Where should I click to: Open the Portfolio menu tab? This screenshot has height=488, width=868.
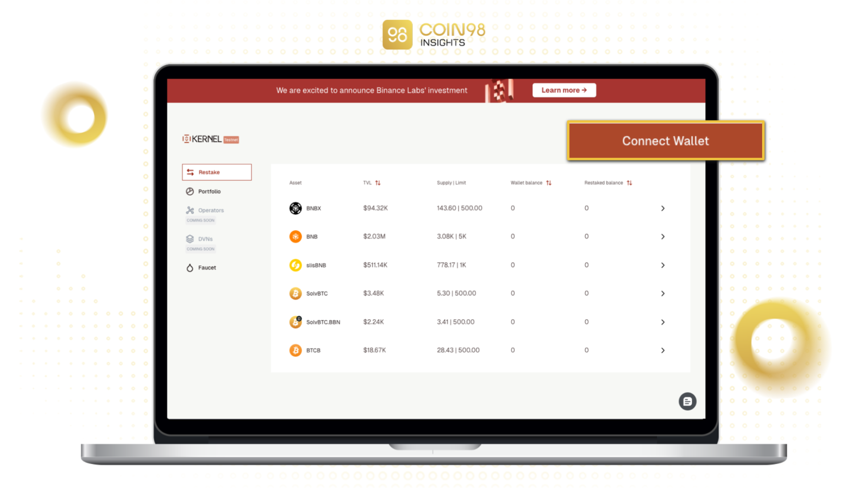pos(209,191)
